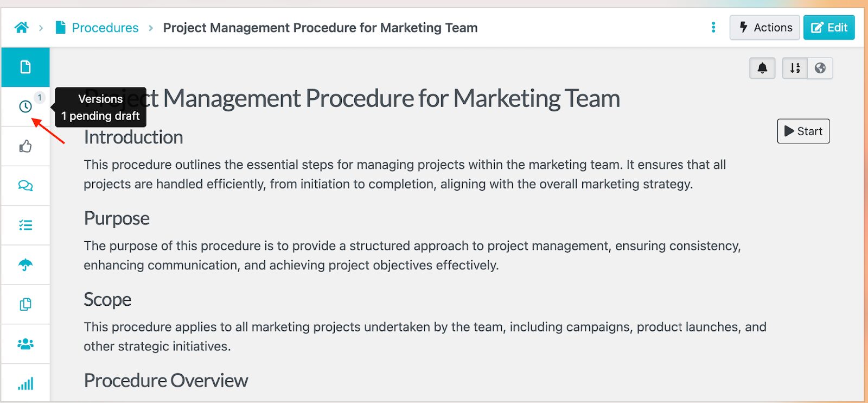This screenshot has height=403, width=868.
Task: Click Edit to modify the procedure
Action: coord(829,27)
